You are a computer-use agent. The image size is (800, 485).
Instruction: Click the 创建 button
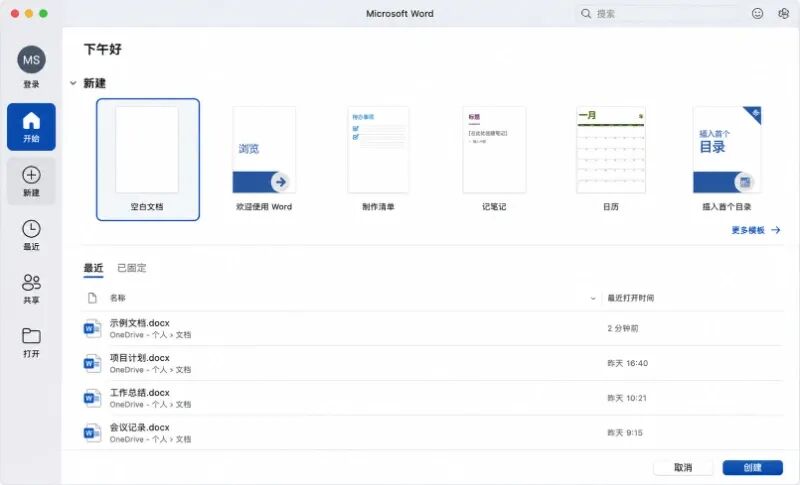point(753,467)
